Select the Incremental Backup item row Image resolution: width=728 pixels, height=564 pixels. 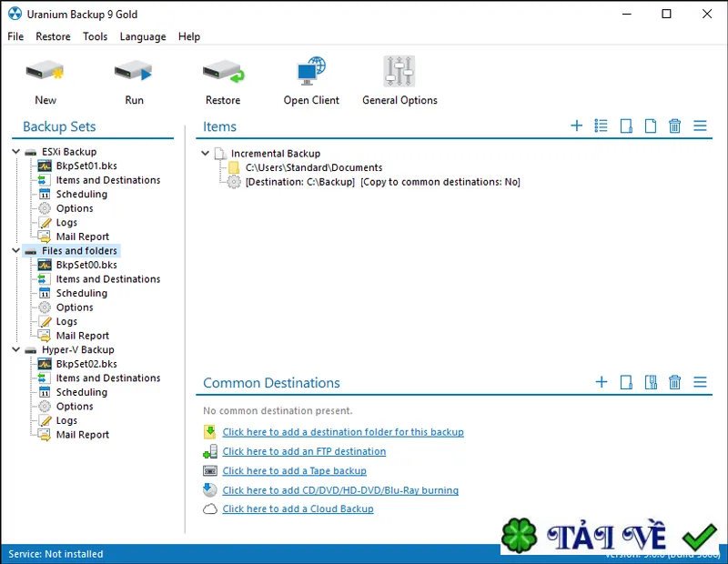[x=276, y=153]
